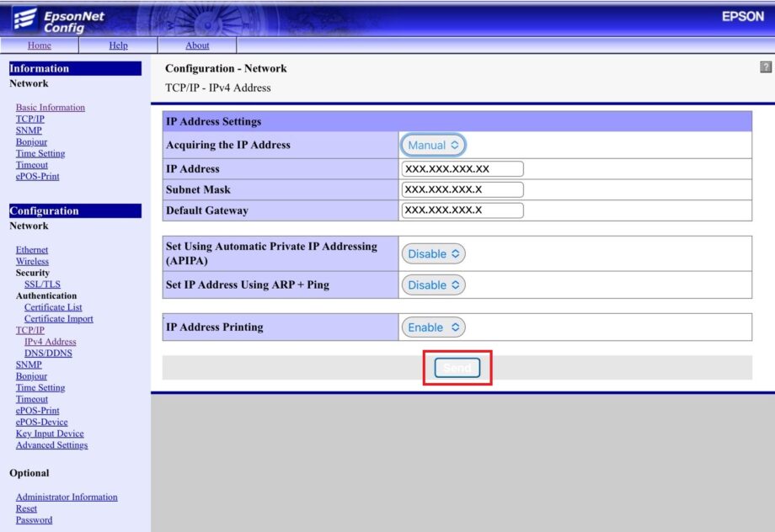Image resolution: width=775 pixels, height=532 pixels.
Task: Select the Subnet Mask text field
Action: click(x=462, y=189)
